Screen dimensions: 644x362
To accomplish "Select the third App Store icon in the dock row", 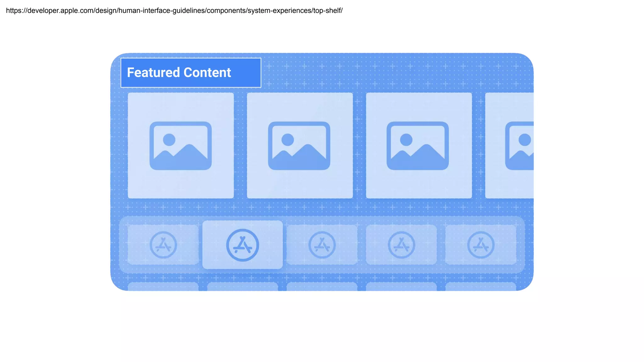I will 322,245.
